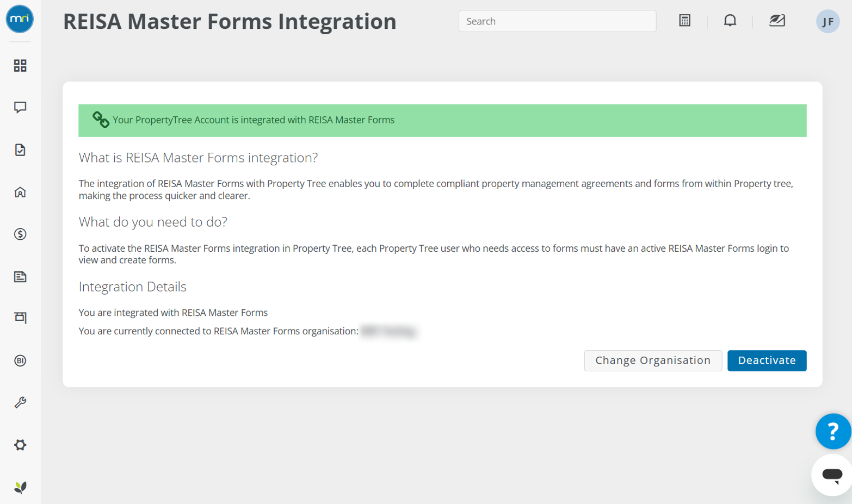Click 'What is REISA Master Forms integration?' heading
The height and width of the screenshot is (504, 852).
click(x=198, y=158)
